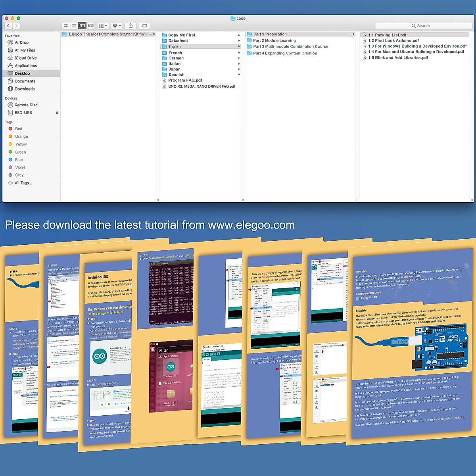This screenshot has width=476, height=476.
Task: Select the Blue tag in sidebar
Action: click(19, 160)
